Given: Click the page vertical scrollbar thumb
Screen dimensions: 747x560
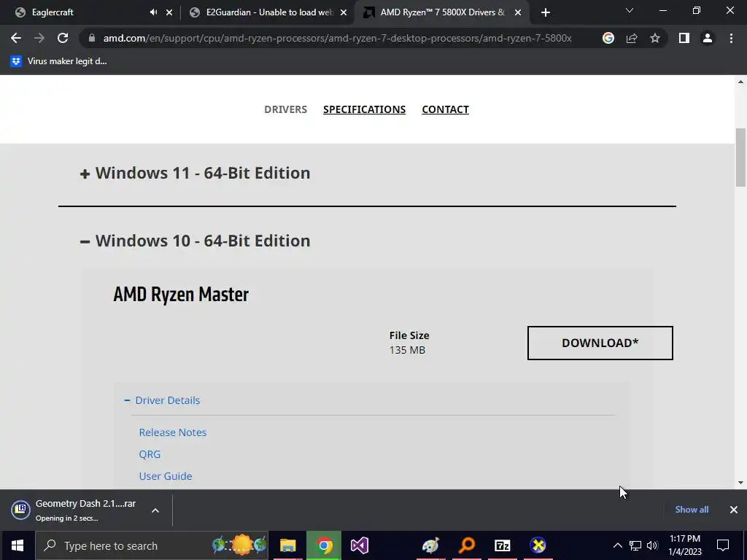Looking at the screenshot, I should (x=740, y=157).
